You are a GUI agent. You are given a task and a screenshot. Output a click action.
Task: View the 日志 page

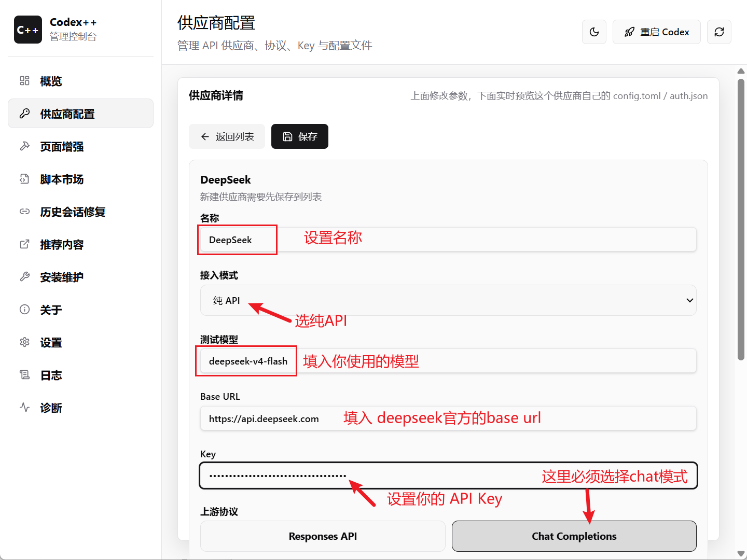[x=80, y=375]
